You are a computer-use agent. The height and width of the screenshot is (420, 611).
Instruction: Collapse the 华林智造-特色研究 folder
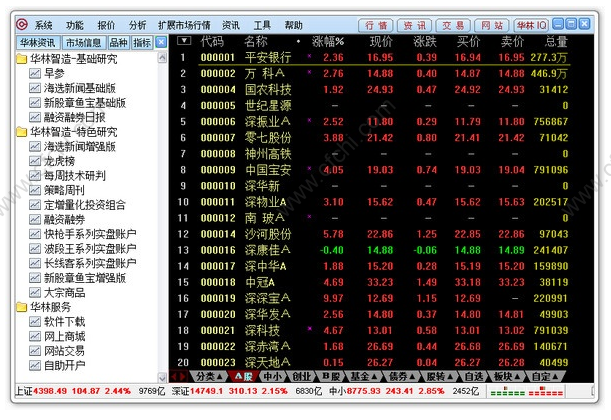click(22, 132)
